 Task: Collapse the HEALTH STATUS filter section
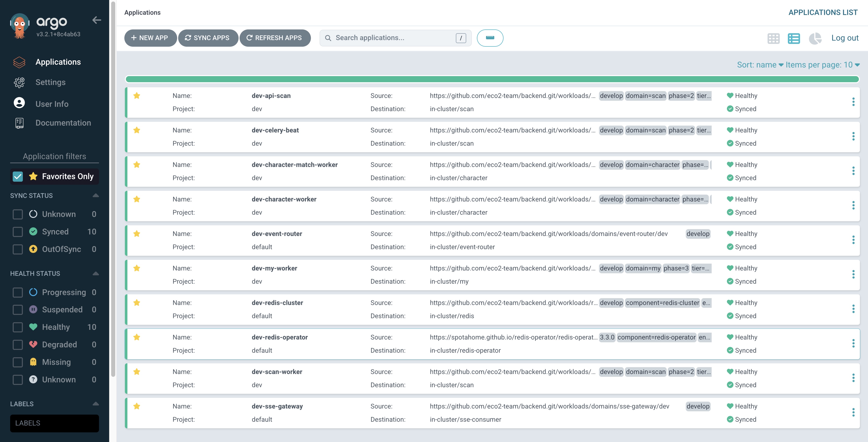point(96,274)
